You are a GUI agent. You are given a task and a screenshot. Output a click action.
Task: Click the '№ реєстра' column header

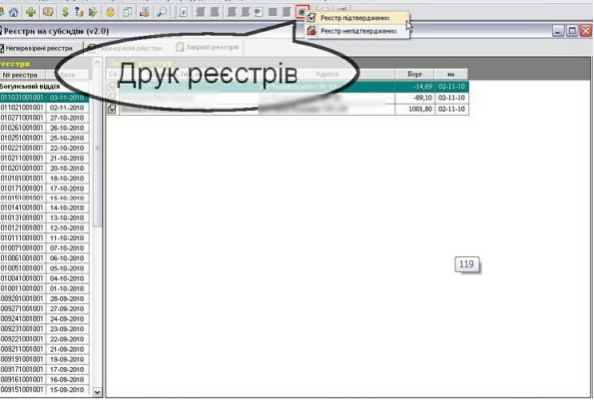22,75
